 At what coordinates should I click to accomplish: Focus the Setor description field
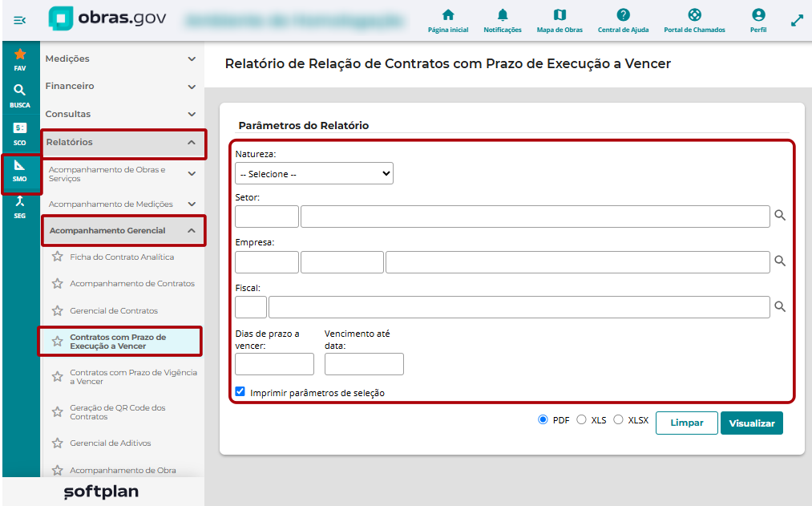point(535,217)
